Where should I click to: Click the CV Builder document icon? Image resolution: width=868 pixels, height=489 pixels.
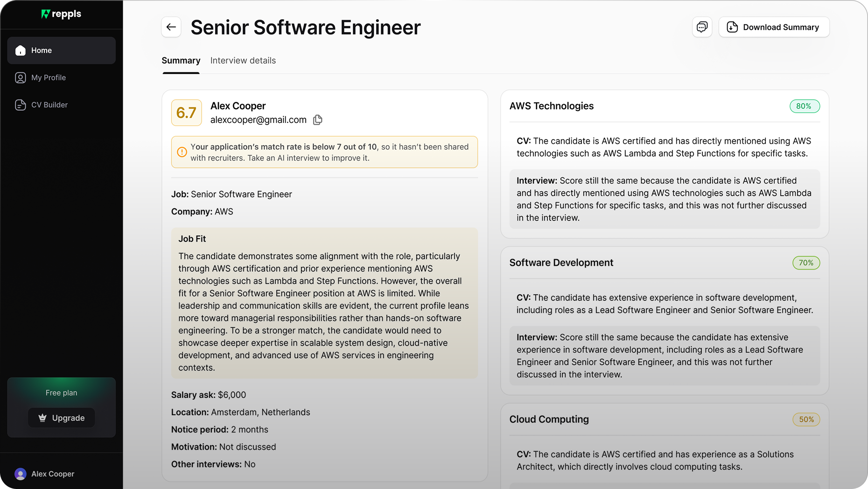21,105
